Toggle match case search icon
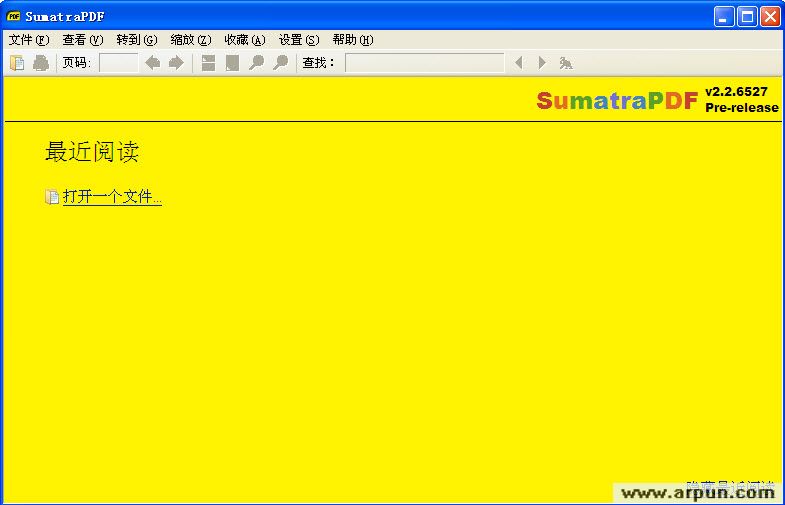 tap(566, 63)
